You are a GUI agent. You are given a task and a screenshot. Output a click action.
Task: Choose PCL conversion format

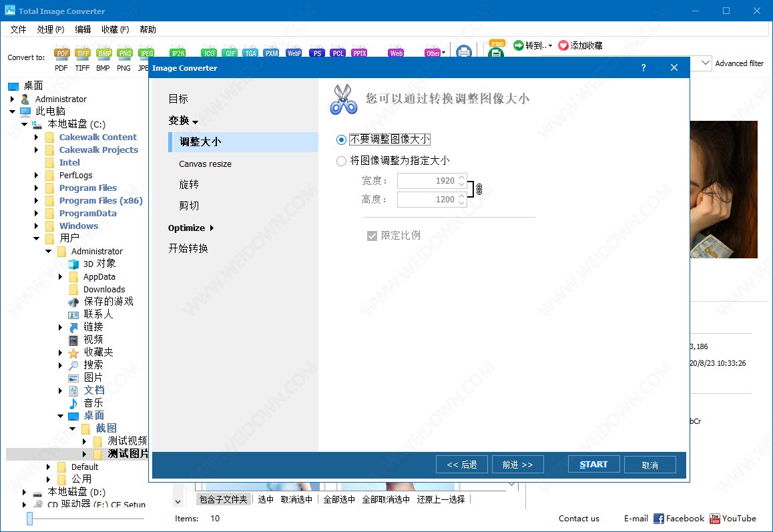[338, 53]
